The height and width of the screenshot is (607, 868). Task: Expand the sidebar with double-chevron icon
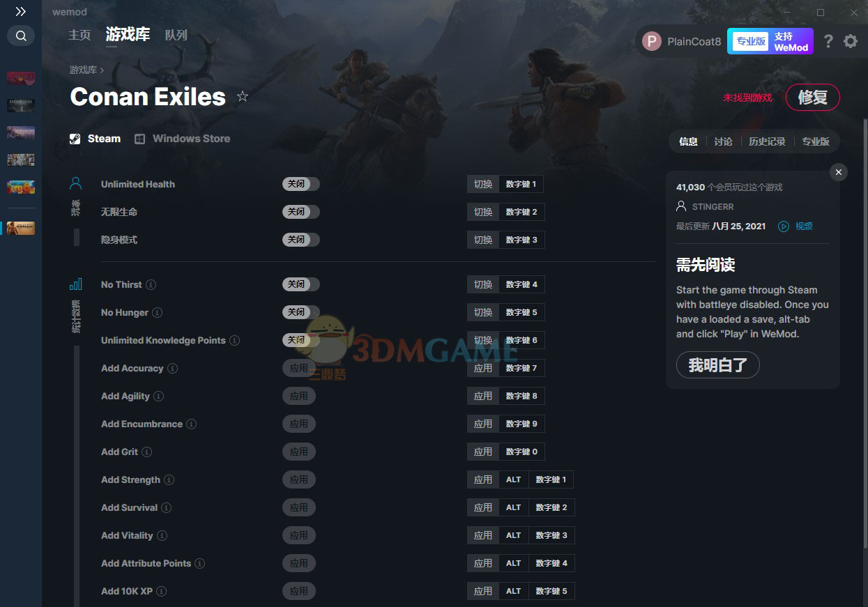click(x=21, y=12)
